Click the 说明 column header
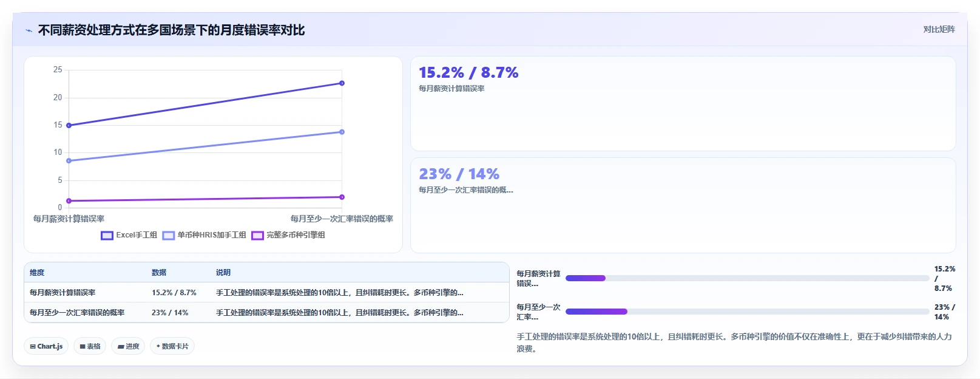Viewport: 980px width, 379px height. pyautogui.click(x=223, y=273)
